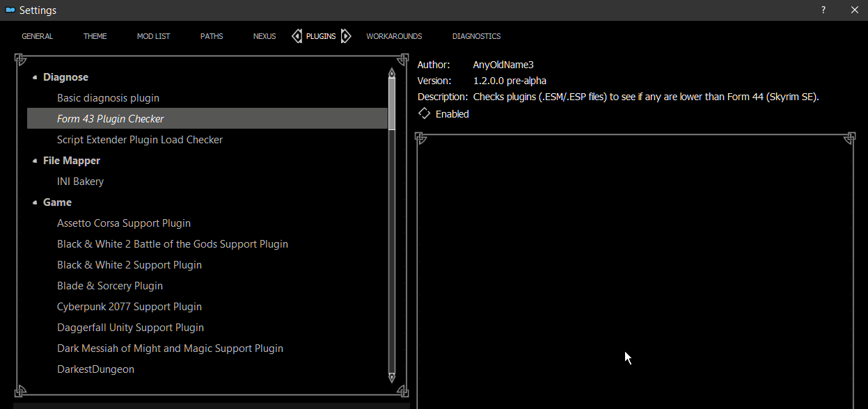Switch to the Workarounds tab

tap(394, 36)
